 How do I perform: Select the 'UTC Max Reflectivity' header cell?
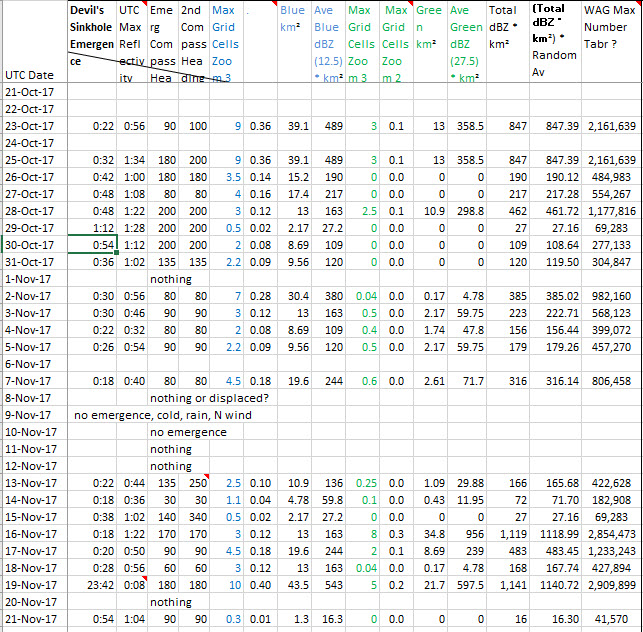click(x=132, y=41)
